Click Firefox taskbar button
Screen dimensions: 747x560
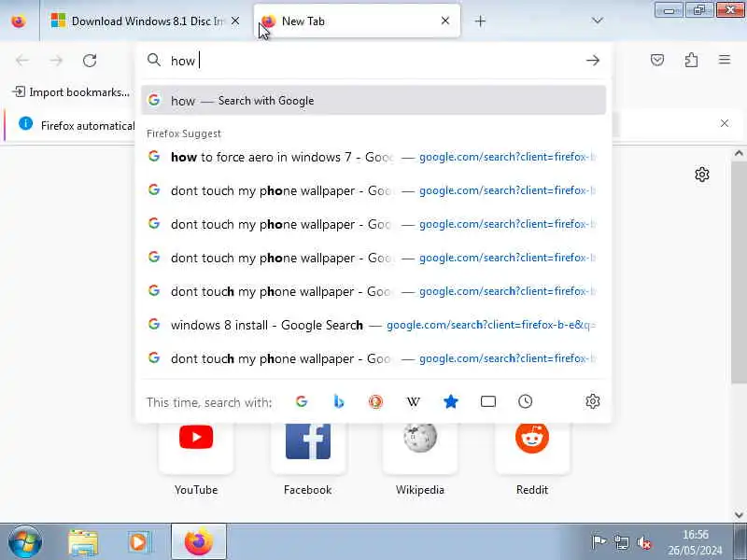[198, 542]
